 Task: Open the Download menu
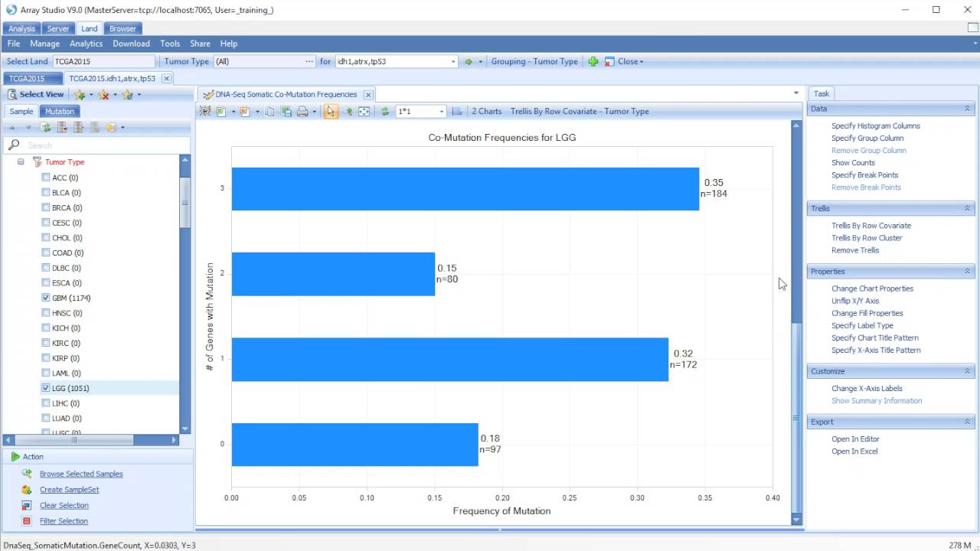[x=131, y=44]
